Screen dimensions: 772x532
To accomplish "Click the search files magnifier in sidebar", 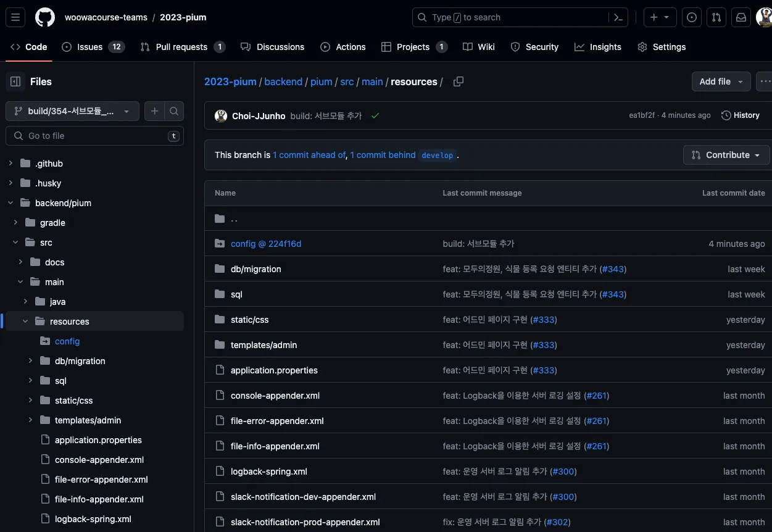I will coord(174,111).
